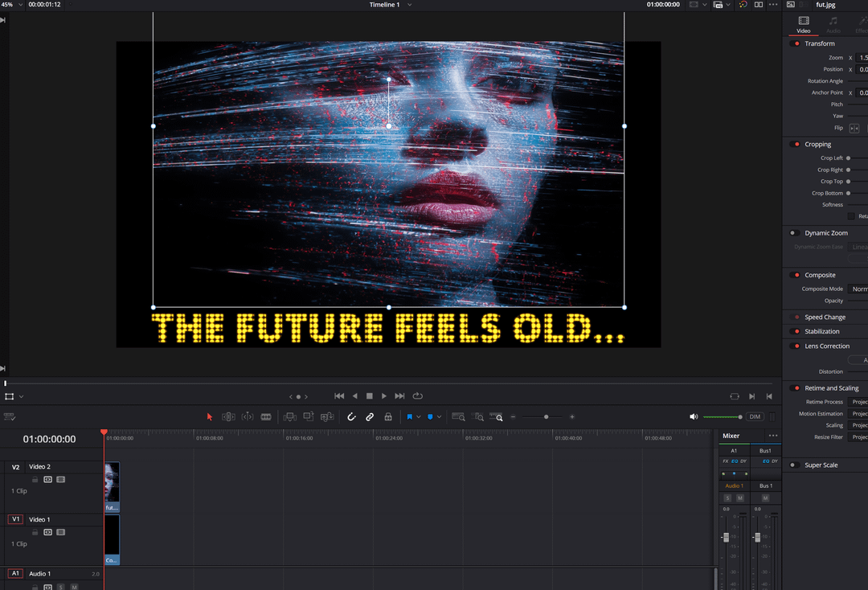Flip the clip horizontally

(854, 129)
